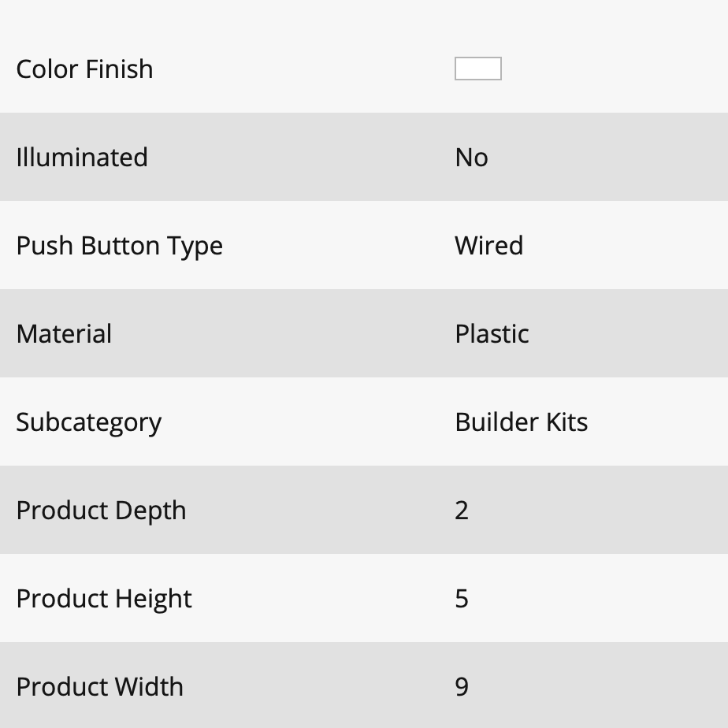Select the Color Finish label
The image size is (728, 728).
(x=84, y=69)
